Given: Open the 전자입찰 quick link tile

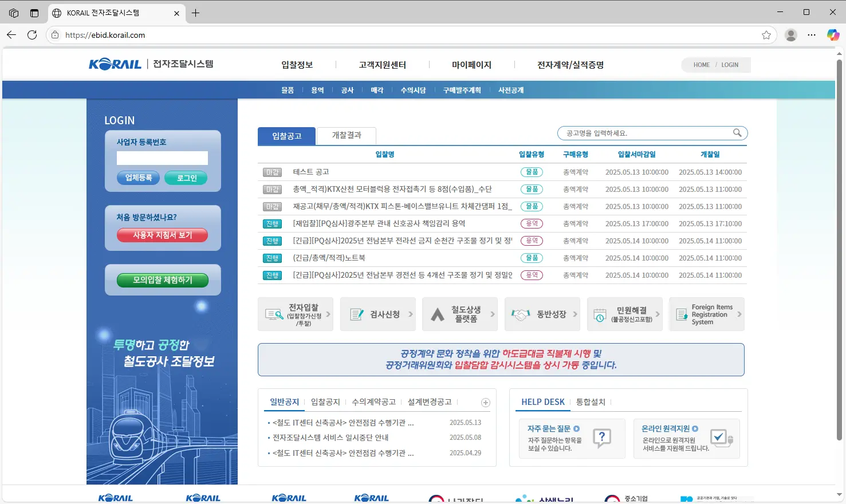Looking at the screenshot, I should pos(296,314).
